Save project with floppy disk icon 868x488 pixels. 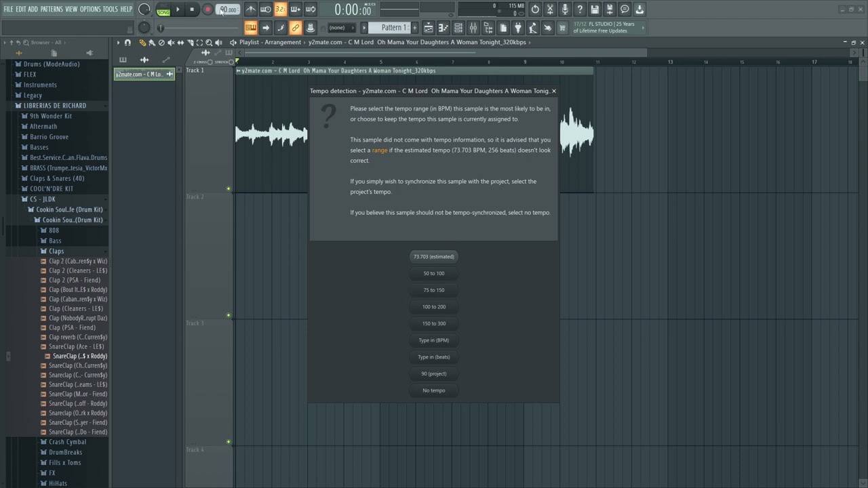click(x=595, y=9)
